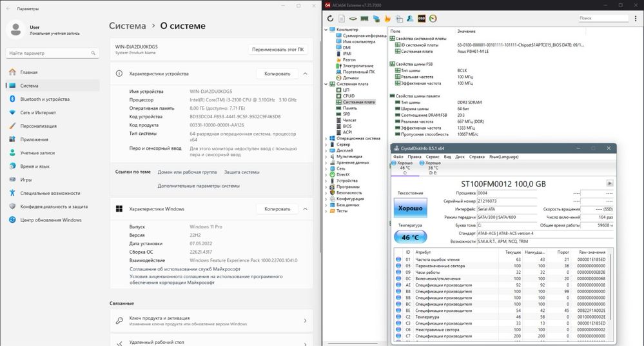Click the Переименовать этот ПК button
The height and width of the screenshot is (346, 644).
[x=278, y=49]
